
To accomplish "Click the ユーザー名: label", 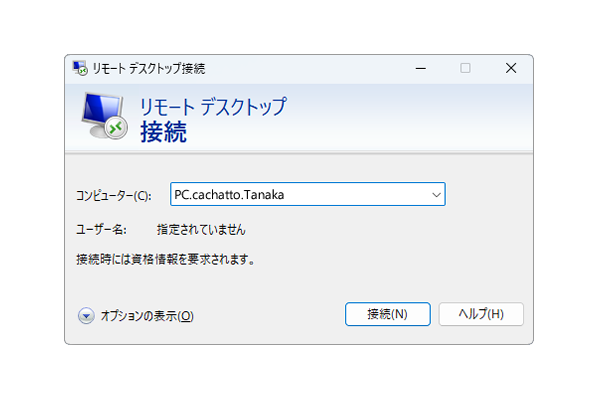I will (x=101, y=230).
